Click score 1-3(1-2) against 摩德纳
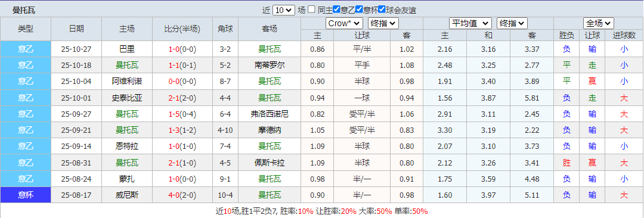Viewport: 644px width, 218px height. [x=182, y=130]
